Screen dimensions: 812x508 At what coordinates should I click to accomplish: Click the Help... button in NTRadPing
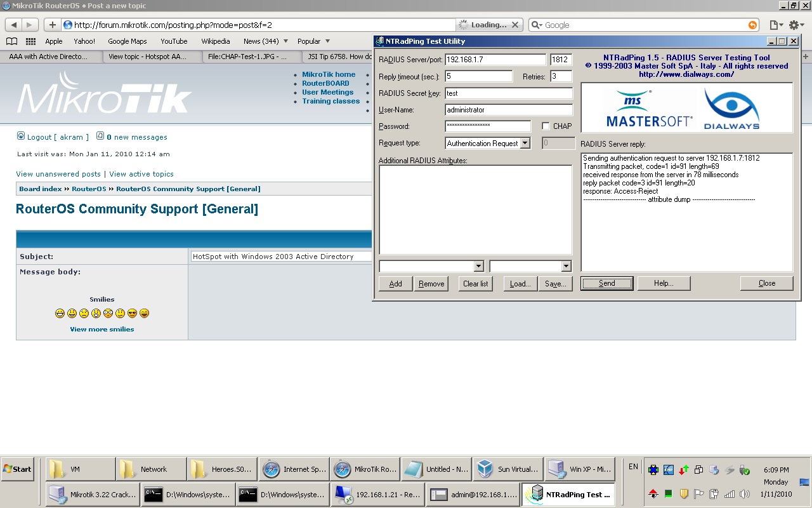tap(664, 283)
